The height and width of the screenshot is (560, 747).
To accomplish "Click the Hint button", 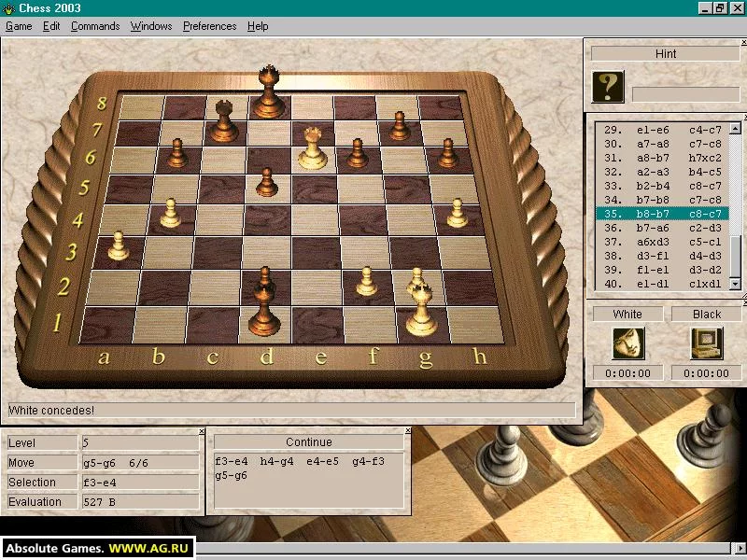I will tap(665, 53).
